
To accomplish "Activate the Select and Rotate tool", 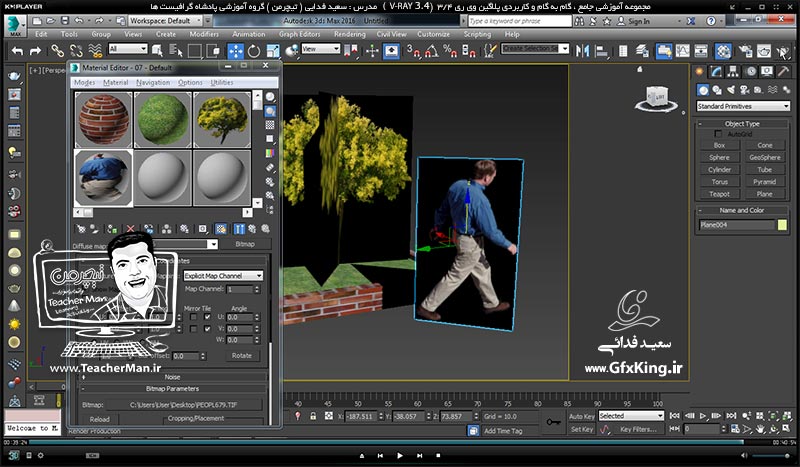I will coord(254,51).
